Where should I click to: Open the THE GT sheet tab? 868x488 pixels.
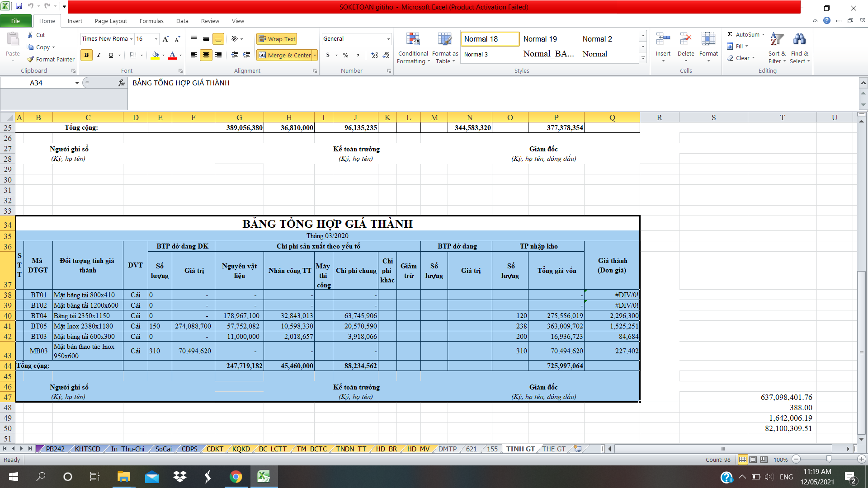point(554,449)
